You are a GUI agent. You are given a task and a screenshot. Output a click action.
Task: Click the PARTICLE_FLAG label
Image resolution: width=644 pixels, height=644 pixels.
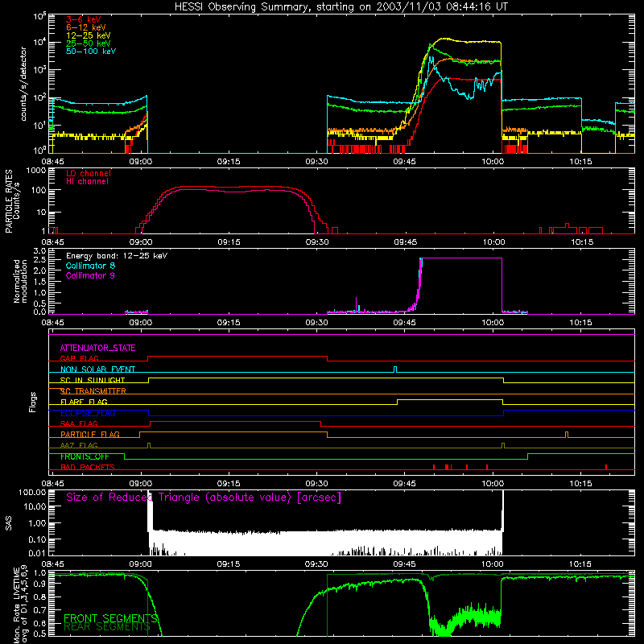tap(90, 435)
